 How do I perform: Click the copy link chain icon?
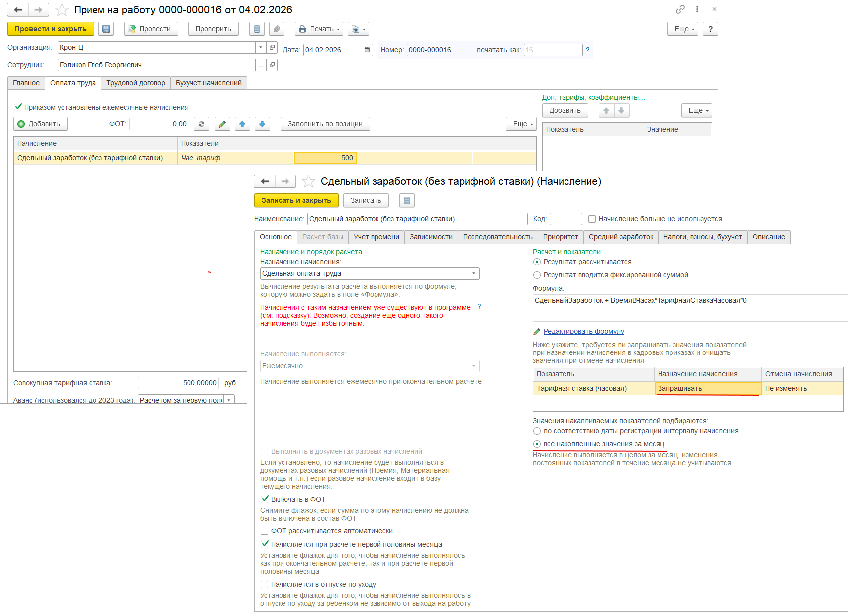[680, 9]
